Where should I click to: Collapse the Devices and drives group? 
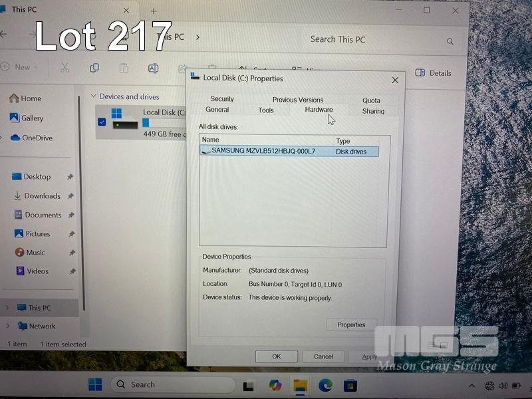[x=93, y=96]
